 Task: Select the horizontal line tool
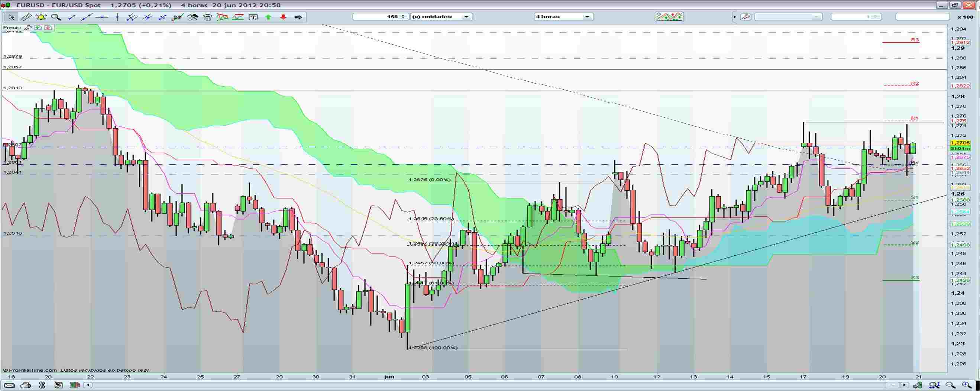coord(101,17)
